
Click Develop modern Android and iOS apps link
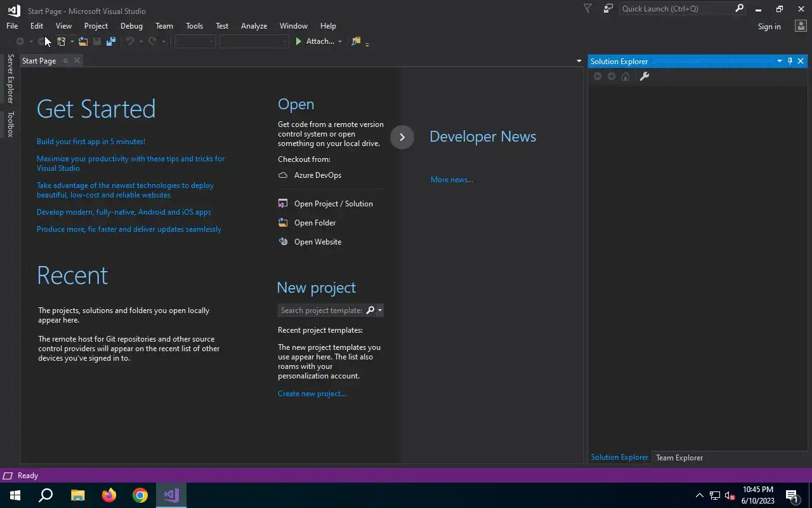coord(124,212)
